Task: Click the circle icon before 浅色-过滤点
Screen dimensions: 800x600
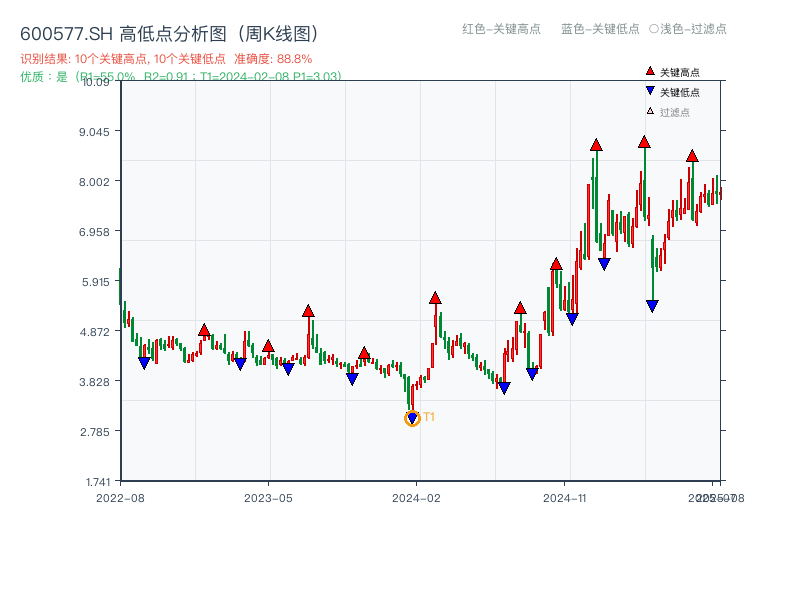Action: [654, 29]
